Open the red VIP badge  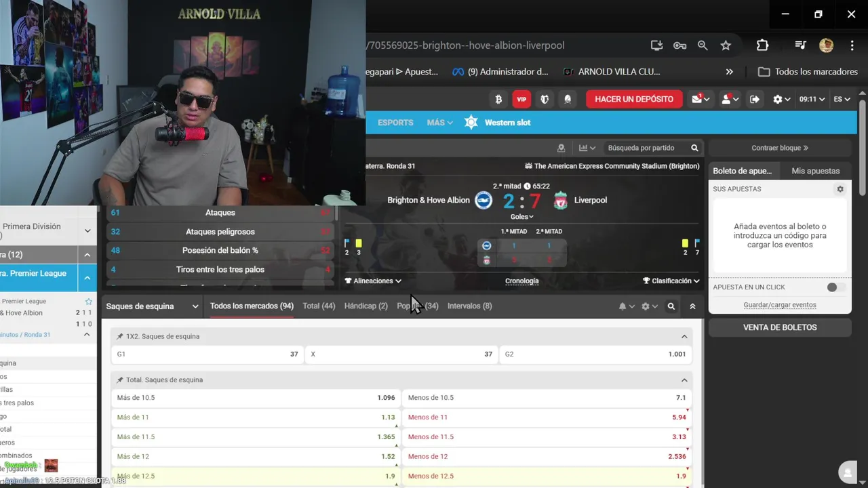click(x=521, y=99)
